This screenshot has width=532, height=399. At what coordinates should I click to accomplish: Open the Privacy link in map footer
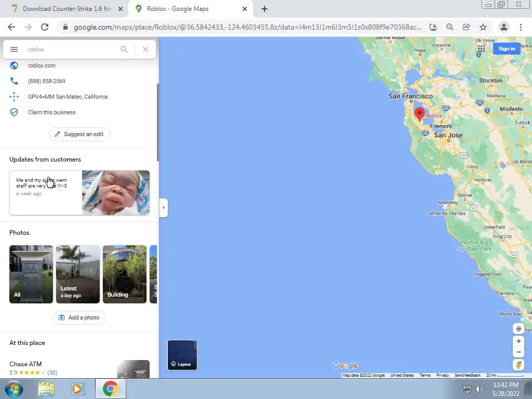[443, 375]
